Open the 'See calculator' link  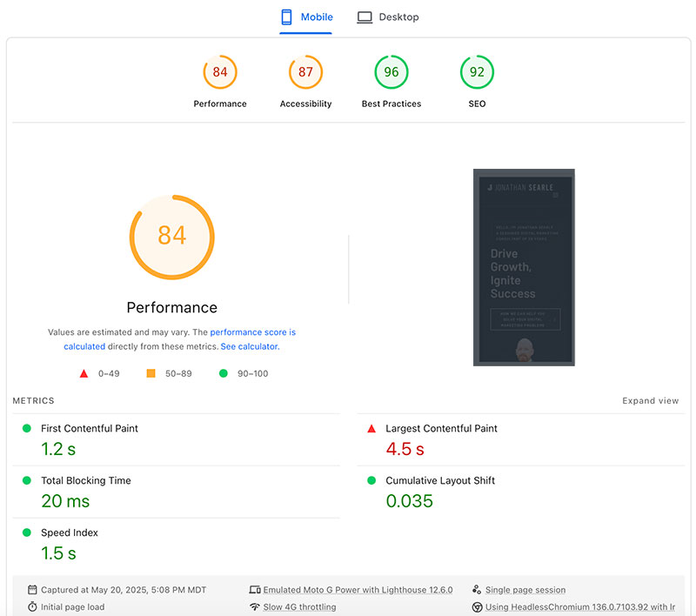pyautogui.click(x=250, y=346)
